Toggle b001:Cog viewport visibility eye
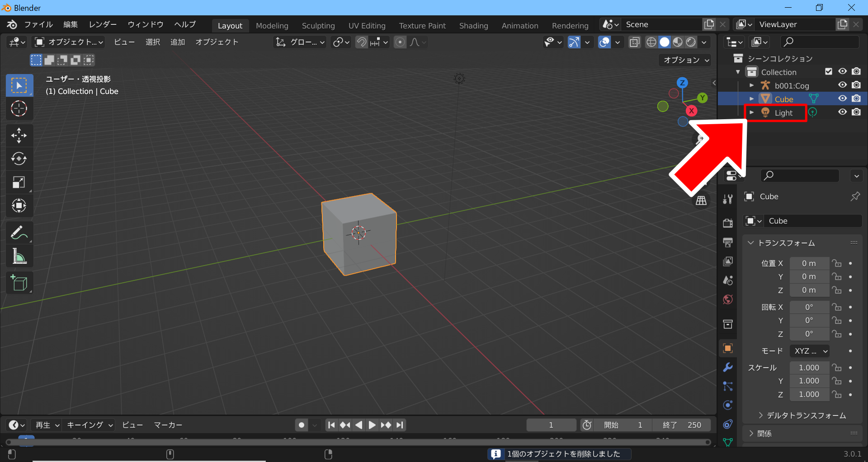 point(842,85)
